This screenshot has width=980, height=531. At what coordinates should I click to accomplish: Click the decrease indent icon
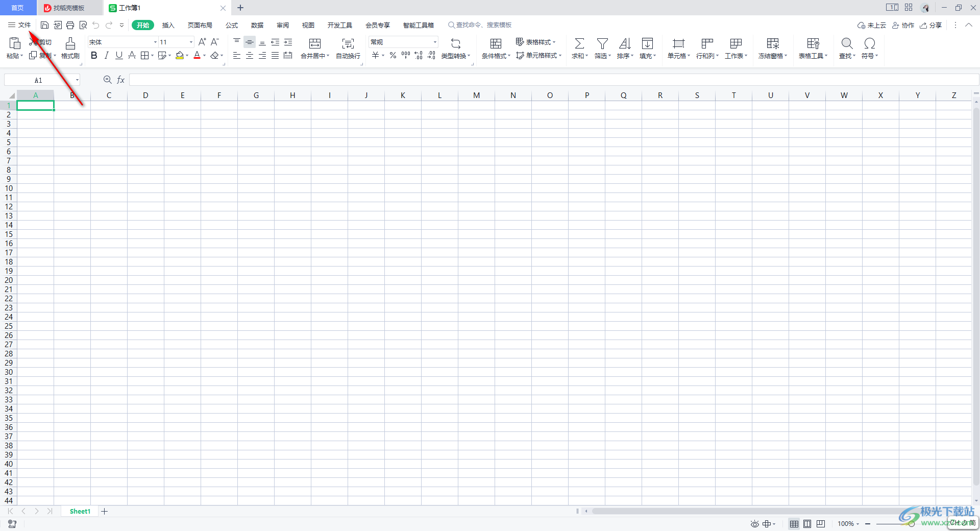tap(275, 42)
